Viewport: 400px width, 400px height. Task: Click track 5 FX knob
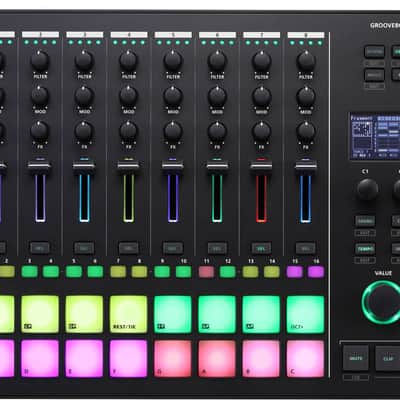pos(173,131)
